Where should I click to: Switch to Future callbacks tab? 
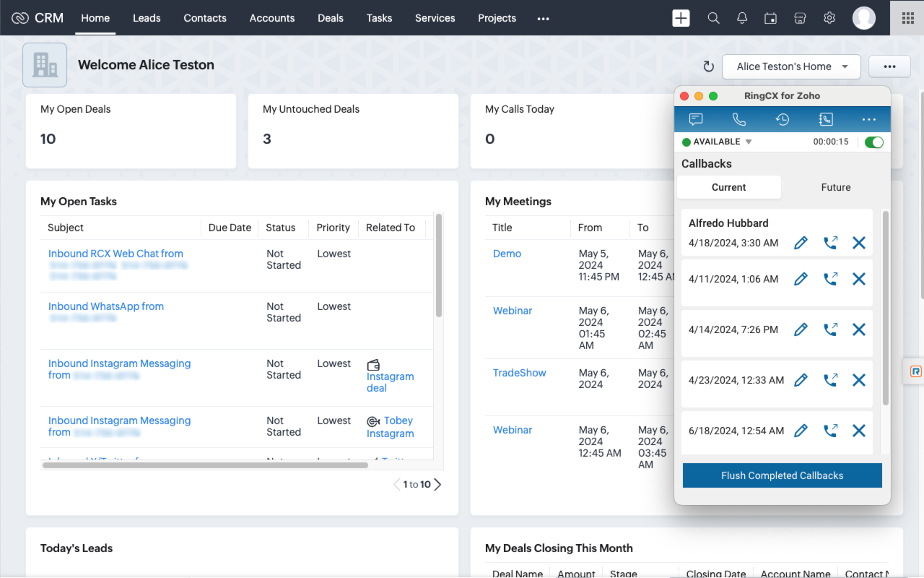coord(836,187)
